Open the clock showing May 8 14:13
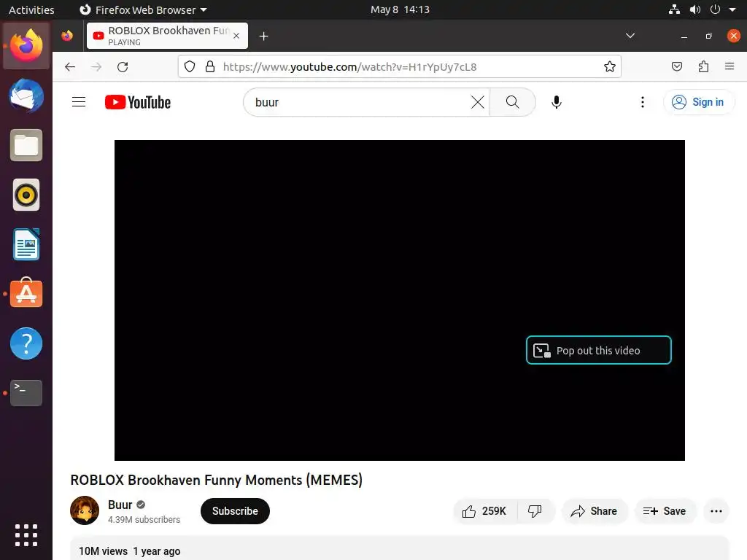This screenshot has width=747, height=560. 400,9
